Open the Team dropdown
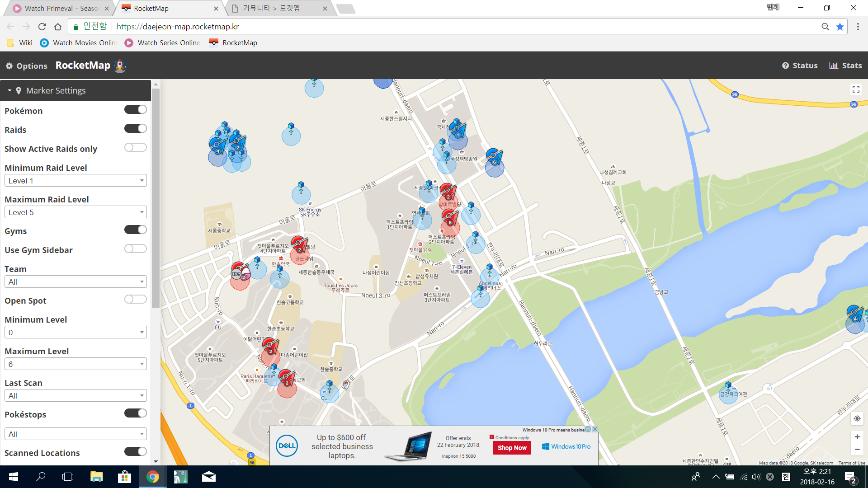This screenshot has height=488, width=868. (75, 282)
